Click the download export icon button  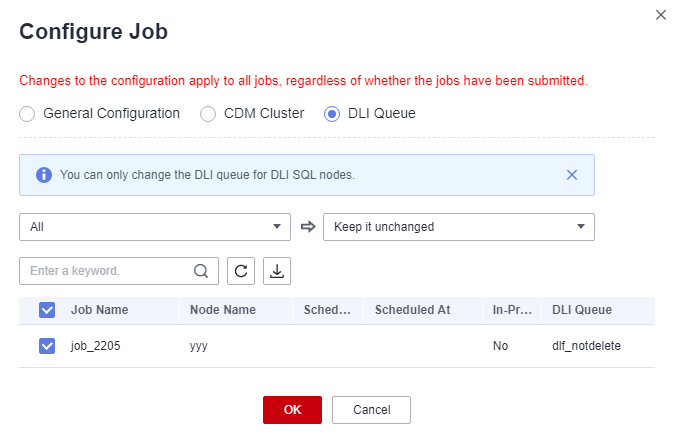(x=277, y=271)
